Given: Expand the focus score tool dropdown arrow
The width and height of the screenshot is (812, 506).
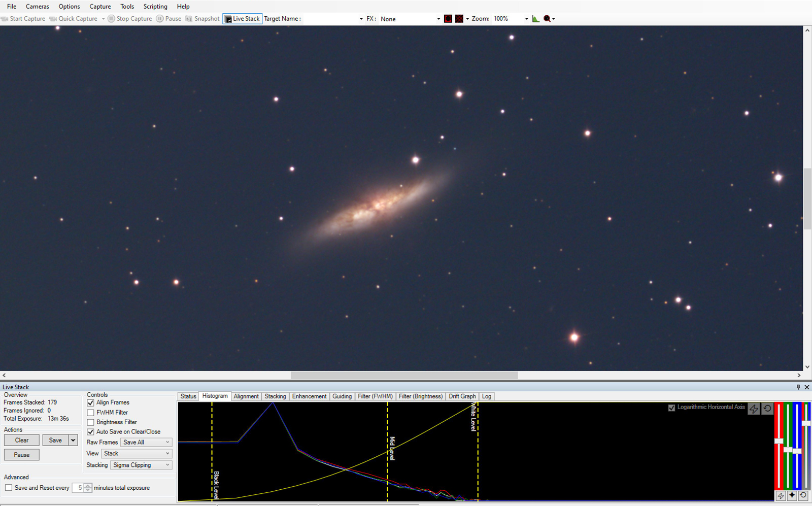Looking at the screenshot, I should point(554,19).
